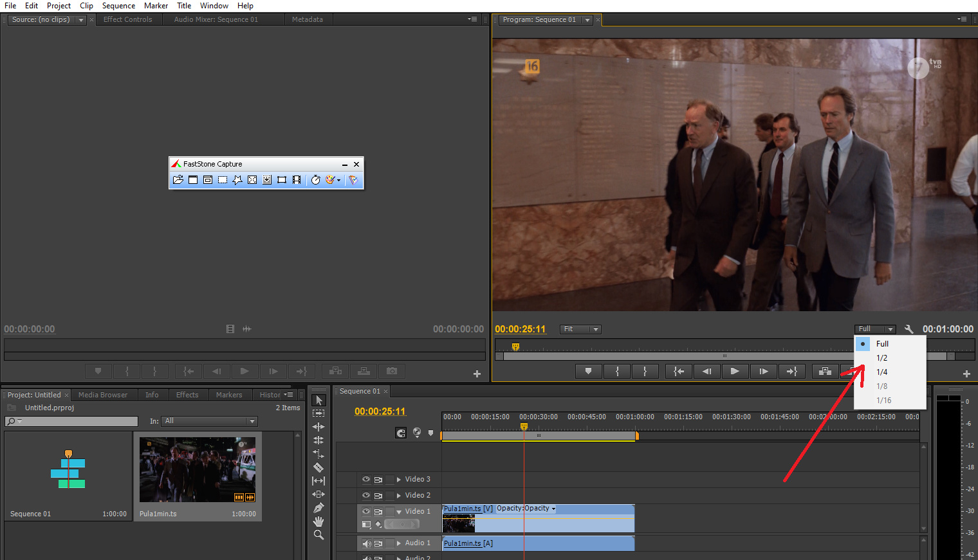The height and width of the screenshot is (560, 978).
Task: Select the Ripple Edit tool
Action: click(318, 427)
